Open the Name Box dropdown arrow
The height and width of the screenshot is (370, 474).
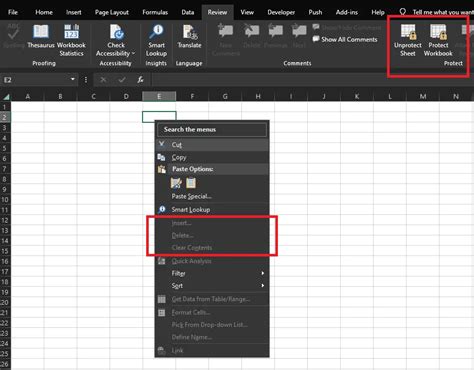pos(73,79)
